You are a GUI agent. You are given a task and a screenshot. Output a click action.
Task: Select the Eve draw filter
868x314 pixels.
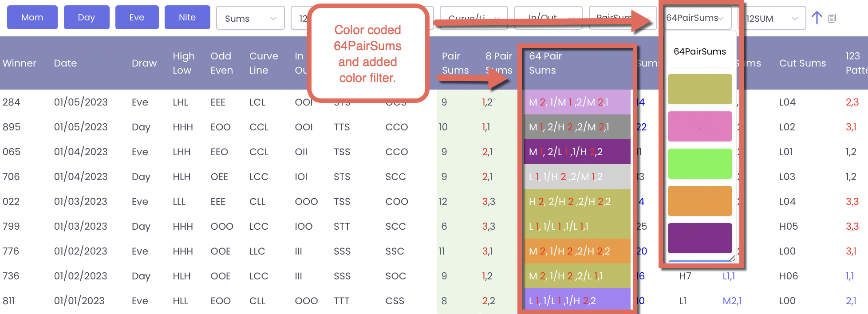coord(137,17)
